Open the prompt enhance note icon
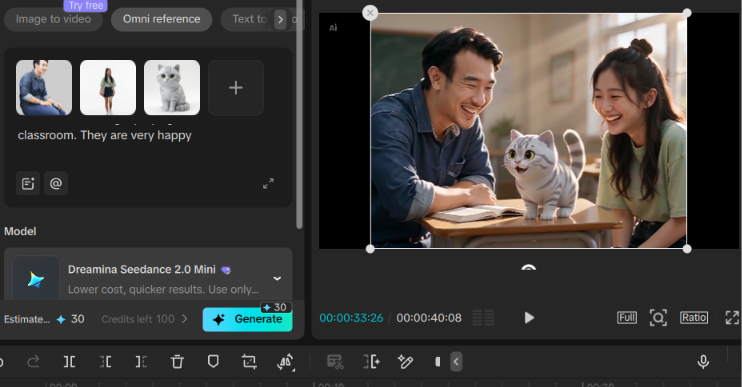Screen dimensions: 742x387 click(x=28, y=184)
